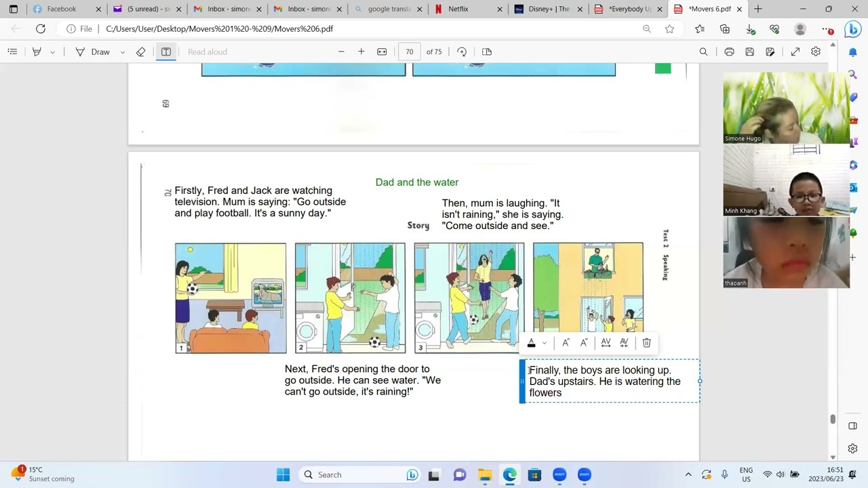Open File Explorer from taskbar
This screenshot has height=488, width=868.
[484, 474]
